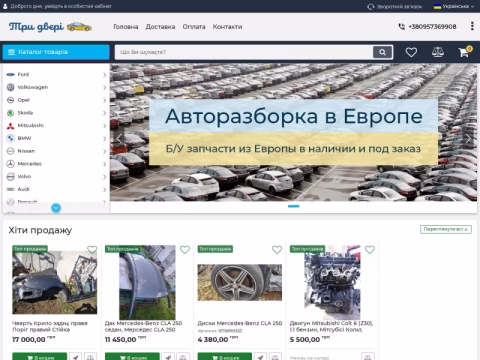This screenshot has height=360, width=480.
Task: Click the price 5 500,00 грн
Action: [310, 339]
